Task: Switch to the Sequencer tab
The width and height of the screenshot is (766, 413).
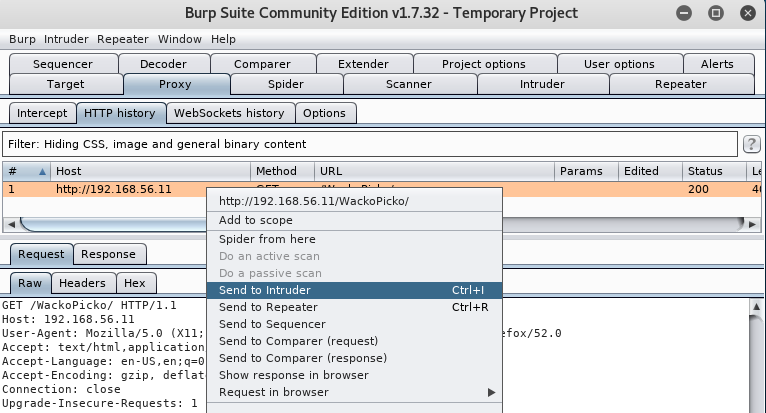Action: 63,64
